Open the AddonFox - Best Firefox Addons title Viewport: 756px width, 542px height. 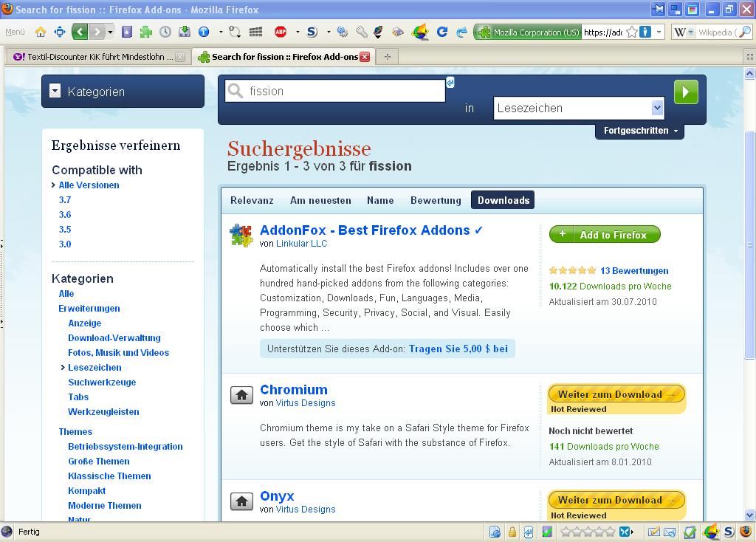[365, 230]
